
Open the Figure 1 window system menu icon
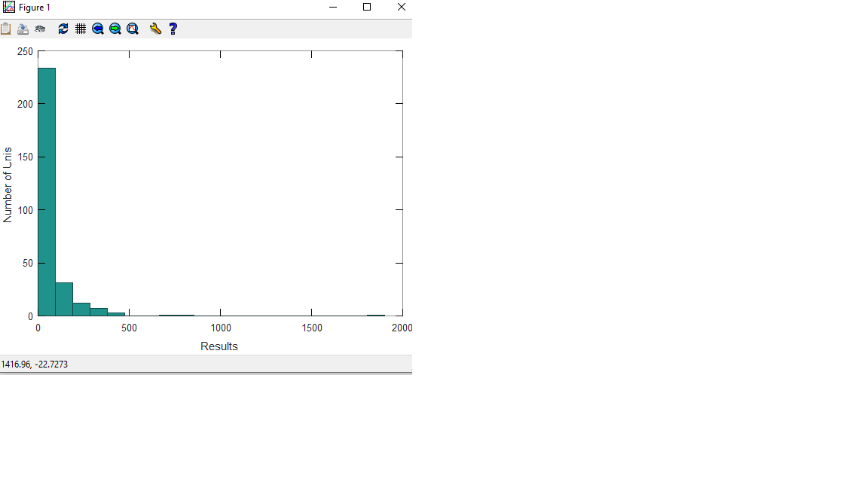point(9,8)
